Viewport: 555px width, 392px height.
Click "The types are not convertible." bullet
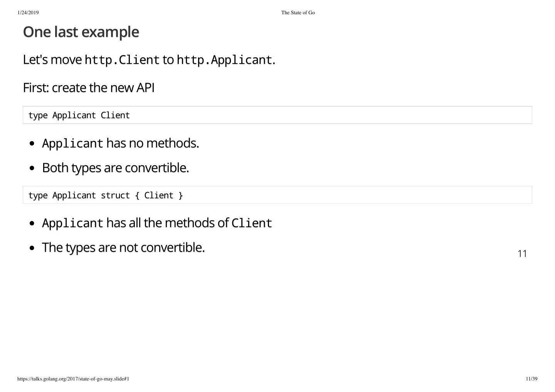pyautogui.click(x=123, y=248)
